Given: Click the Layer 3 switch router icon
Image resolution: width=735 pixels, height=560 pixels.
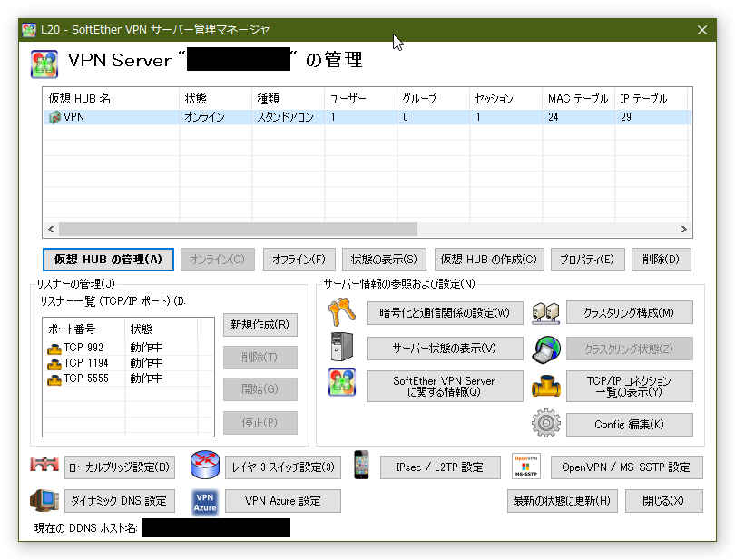Looking at the screenshot, I should pyautogui.click(x=205, y=465).
